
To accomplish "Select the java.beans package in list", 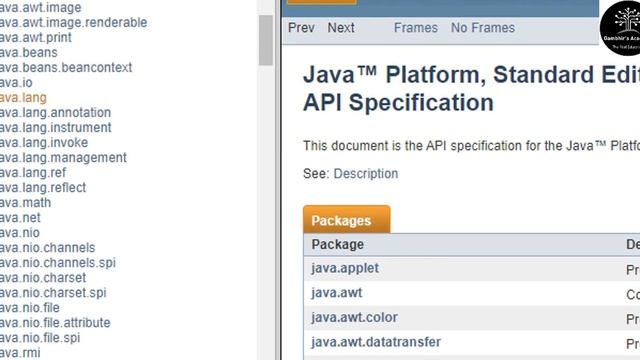I will coord(29,53).
